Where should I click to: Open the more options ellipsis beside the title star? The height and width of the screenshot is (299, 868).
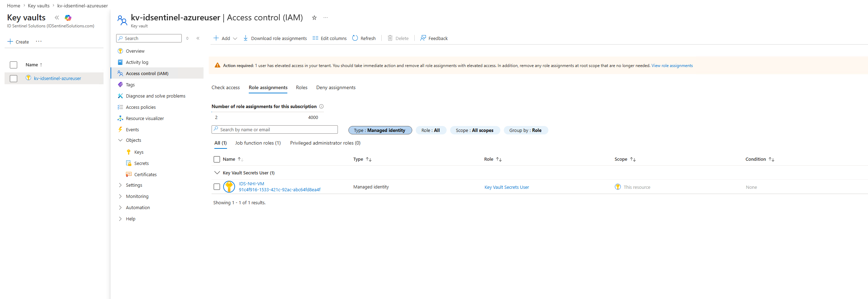tap(326, 18)
